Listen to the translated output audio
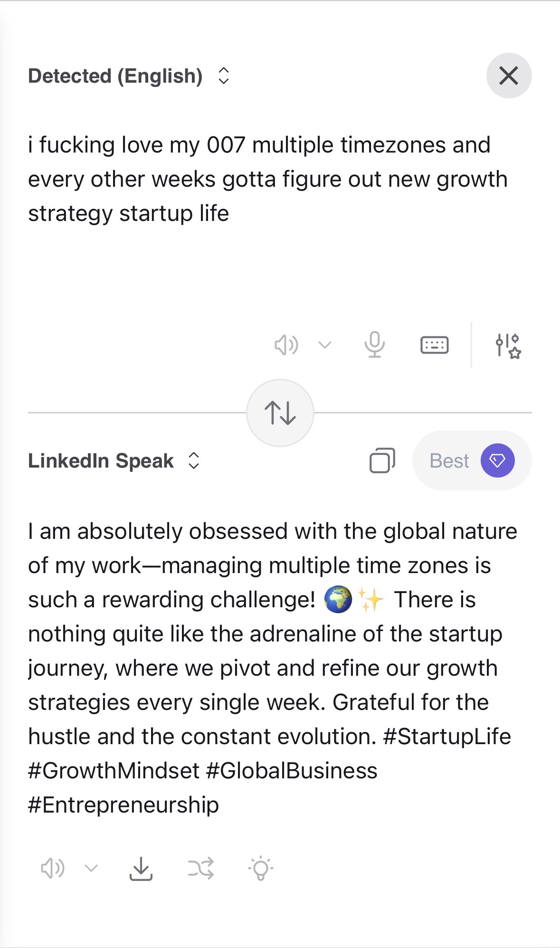This screenshot has width=560, height=948. click(52, 869)
